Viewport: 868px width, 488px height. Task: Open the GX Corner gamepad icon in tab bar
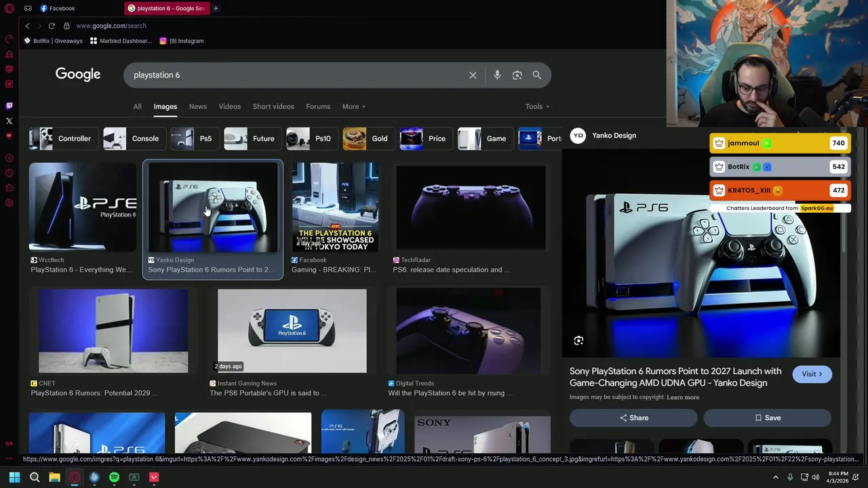coord(28,8)
